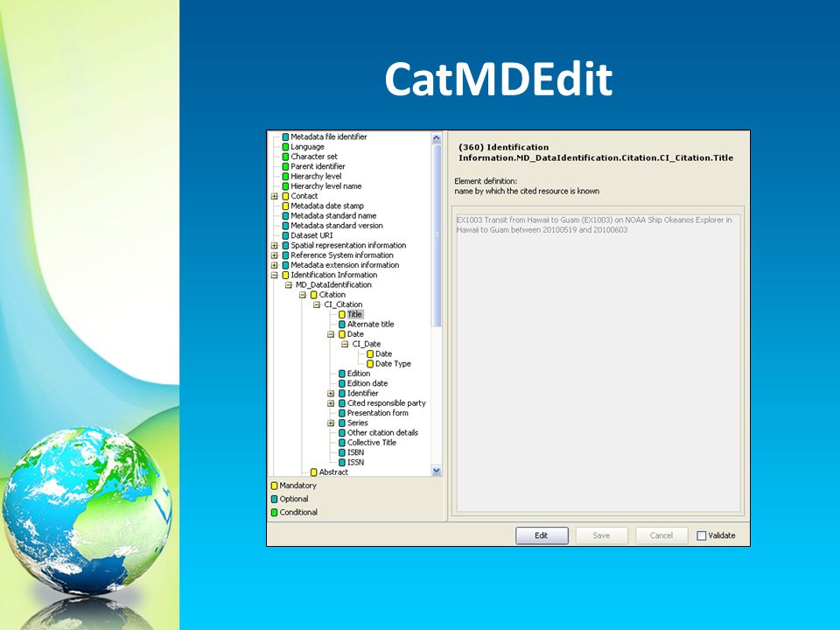Click the teal icon beside Edition date
840x630 pixels.
pos(342,383)
